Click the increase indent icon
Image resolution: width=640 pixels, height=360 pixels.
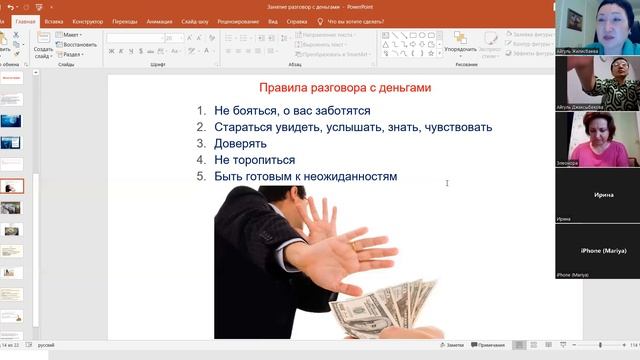272,38
